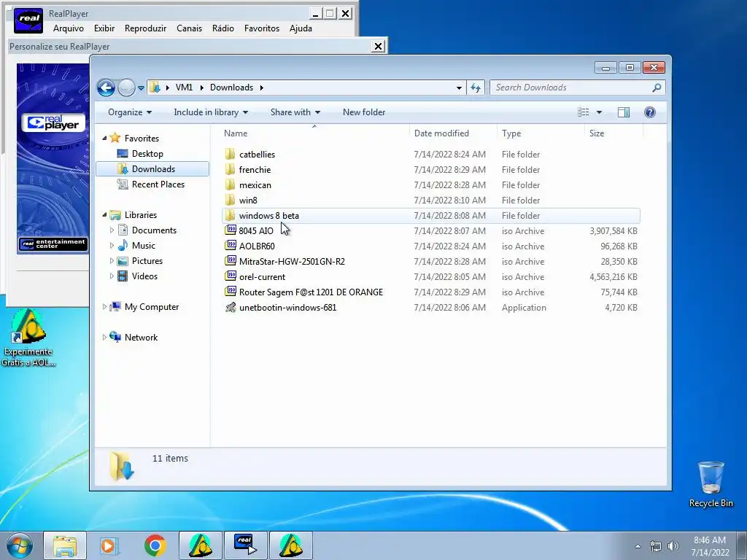The height and width of the screenshot is (560, 747).
Task: Open RealPlayer Arquivo menu
Action: (68, 28)
